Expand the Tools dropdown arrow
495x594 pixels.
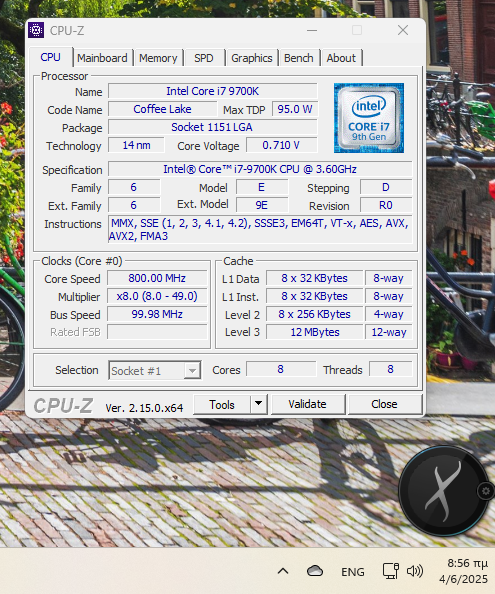pyautogui.click(x=259, y=404)
